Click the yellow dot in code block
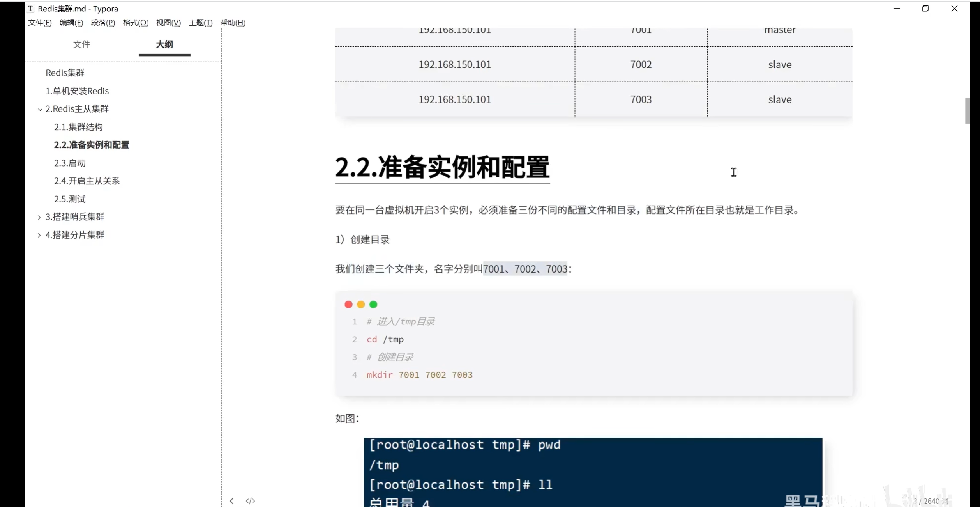The width and height of the screenshot is (980, 507). pos(361,304)
